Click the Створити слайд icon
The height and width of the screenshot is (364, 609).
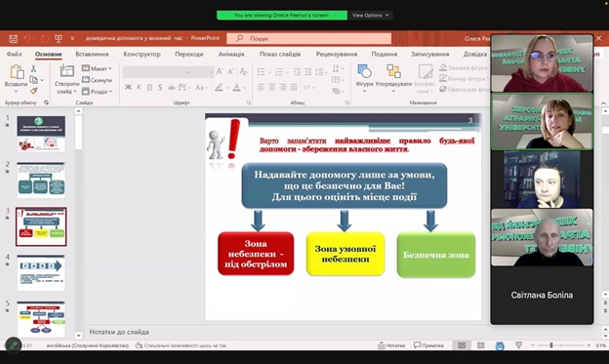click(66, 71)
